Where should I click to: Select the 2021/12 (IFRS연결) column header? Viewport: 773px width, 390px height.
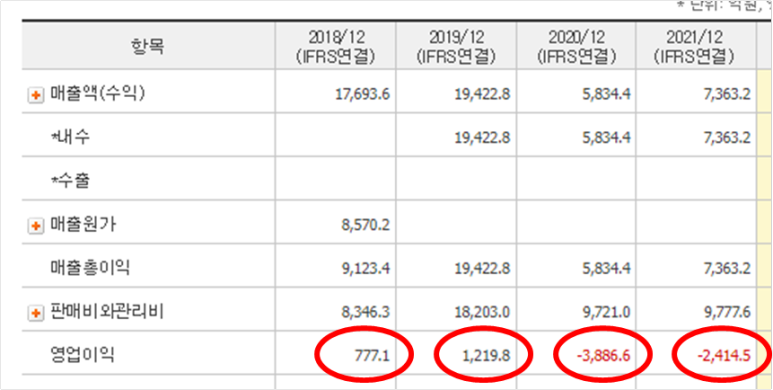[x=696, y=46]
